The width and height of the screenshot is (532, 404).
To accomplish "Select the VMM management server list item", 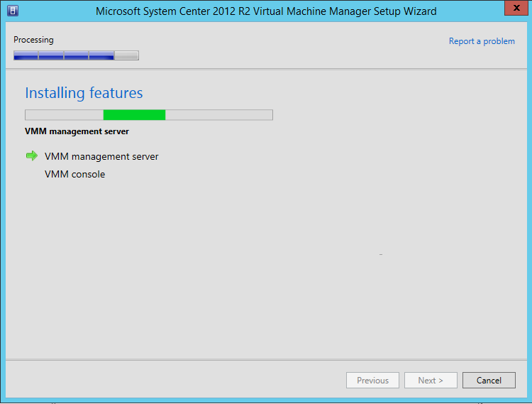I will point(101,156).
